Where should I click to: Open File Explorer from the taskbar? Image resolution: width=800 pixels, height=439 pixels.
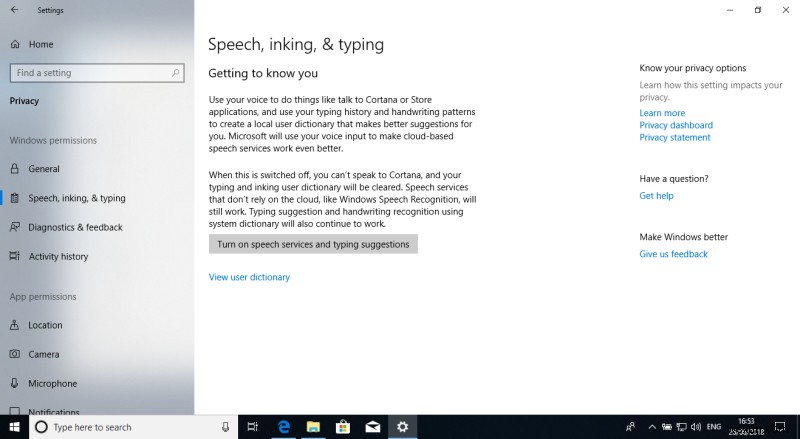(313, 427)
